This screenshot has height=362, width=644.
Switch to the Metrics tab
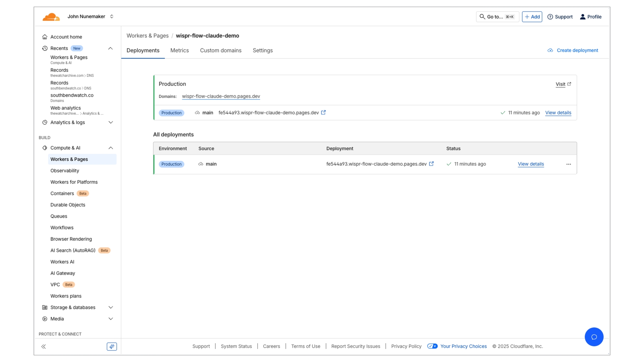tap(179, 50)
